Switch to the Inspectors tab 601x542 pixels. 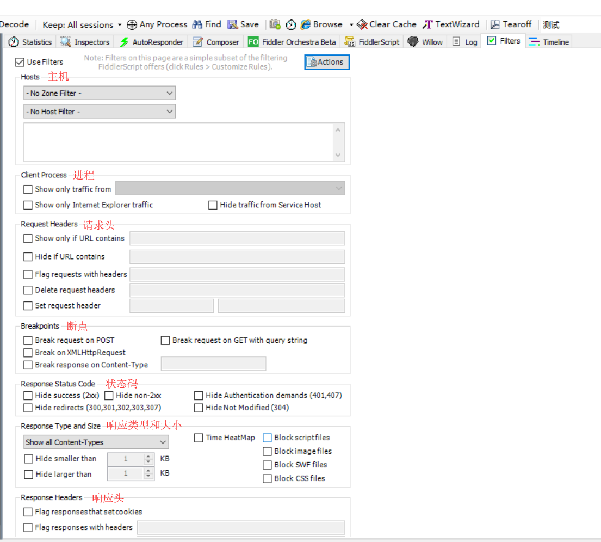pyautogui.click(x=85, y=42)
